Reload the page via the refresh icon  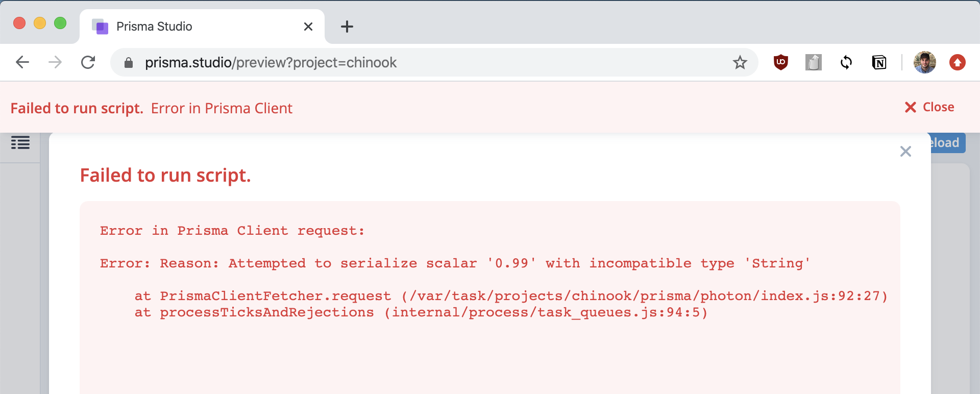[88, 62]
